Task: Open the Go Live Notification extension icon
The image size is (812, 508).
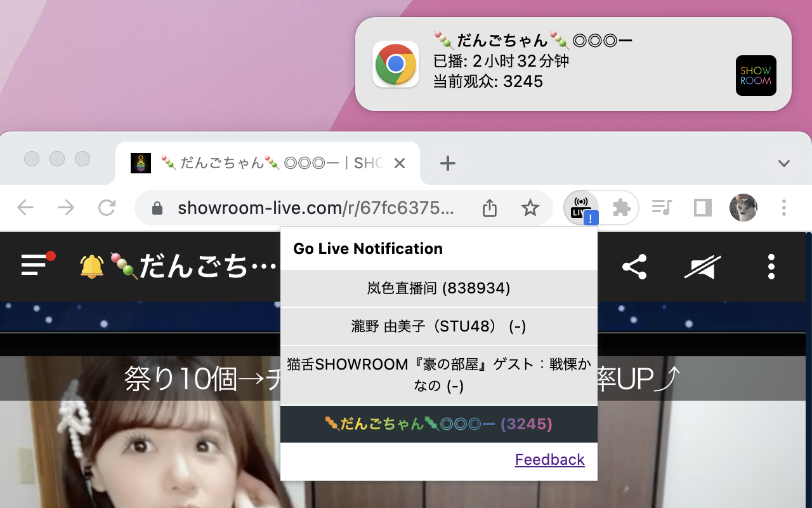Action: pos(581,208)
